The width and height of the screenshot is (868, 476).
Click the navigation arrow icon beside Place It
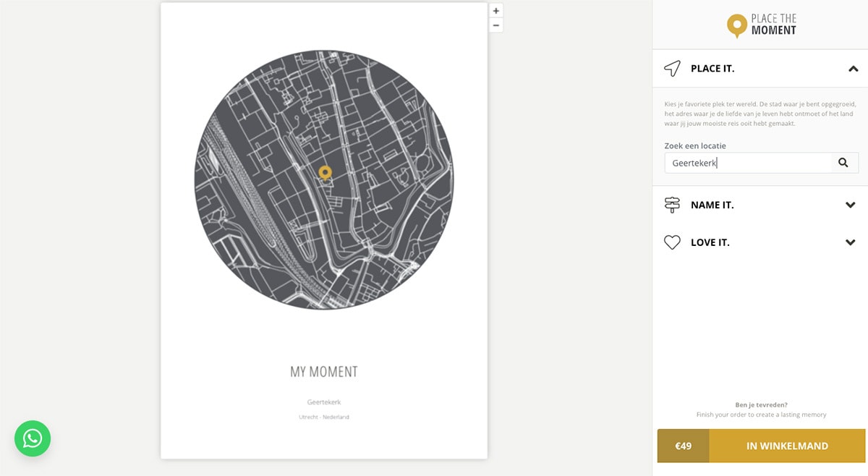(x=673, y=69)
